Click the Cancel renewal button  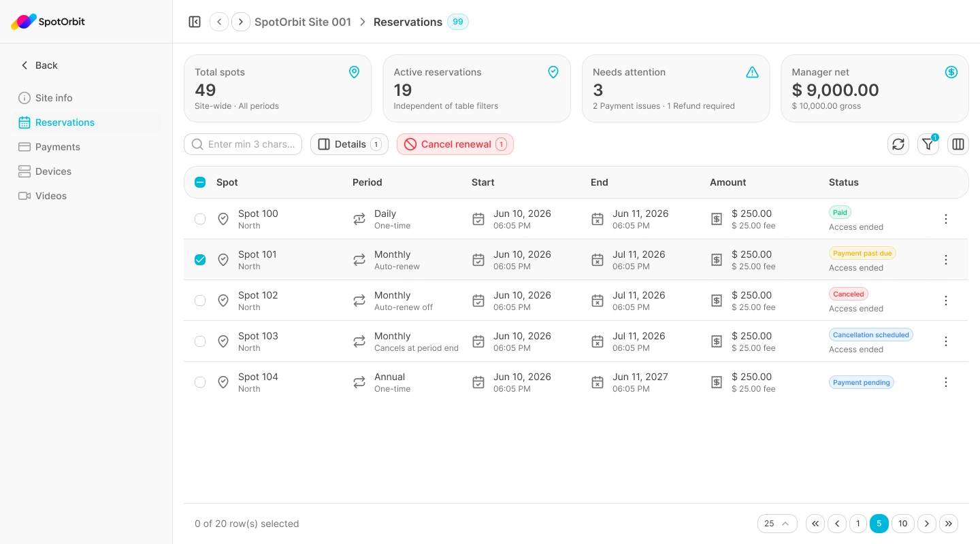point(455,144)
